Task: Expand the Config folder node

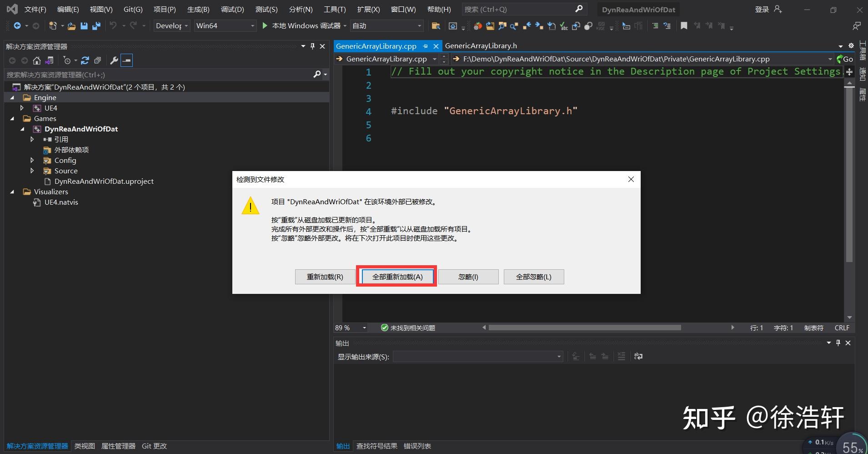Action: [x=32, y=160]
